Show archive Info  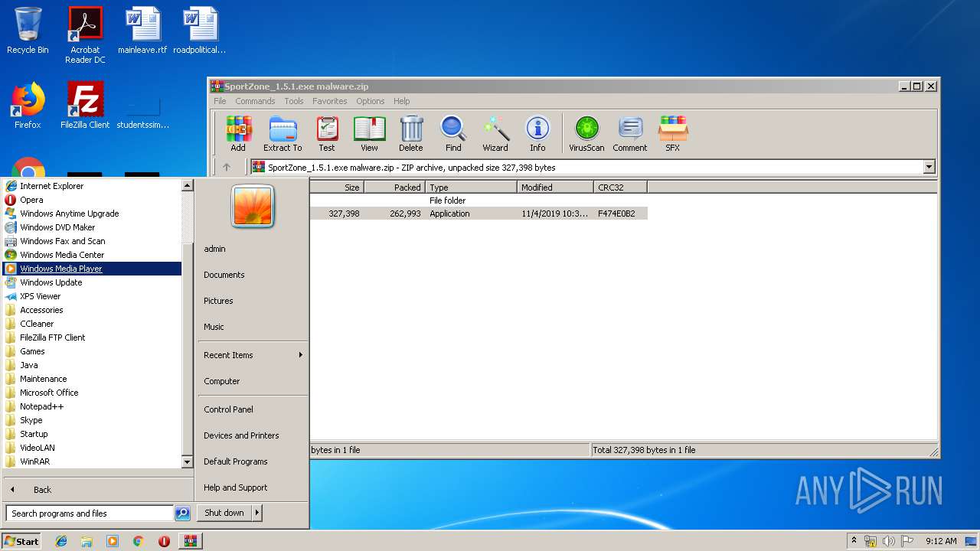point(537,134)
